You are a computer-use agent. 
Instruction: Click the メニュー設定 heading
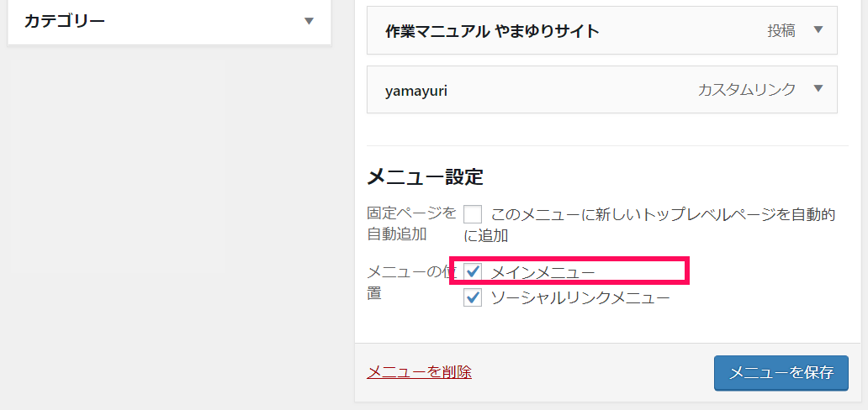pyautogui.click(x=425, y=177)
